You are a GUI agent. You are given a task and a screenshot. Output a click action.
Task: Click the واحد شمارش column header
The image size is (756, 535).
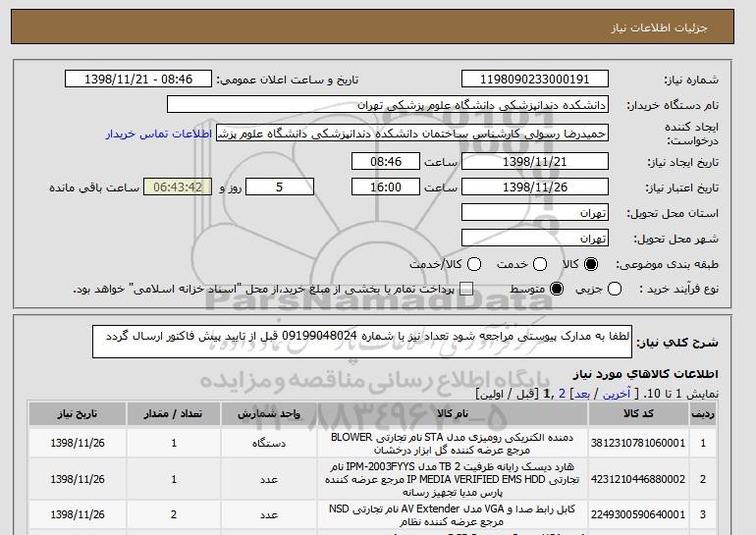[x=269, y=414]
